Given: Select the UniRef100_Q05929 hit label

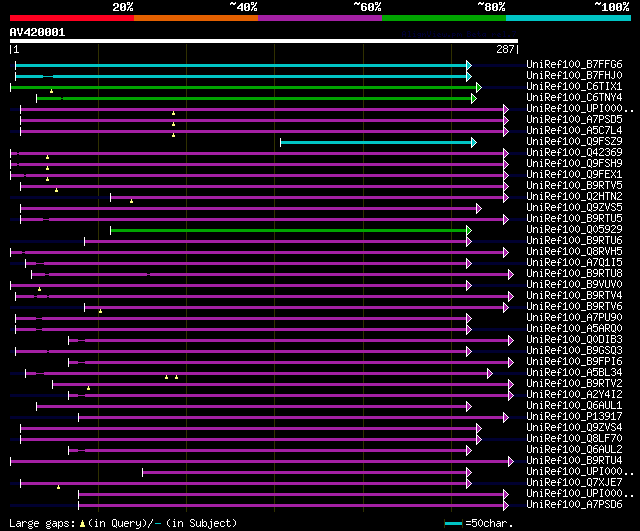Looking at the screenshot, I should 574,230.
